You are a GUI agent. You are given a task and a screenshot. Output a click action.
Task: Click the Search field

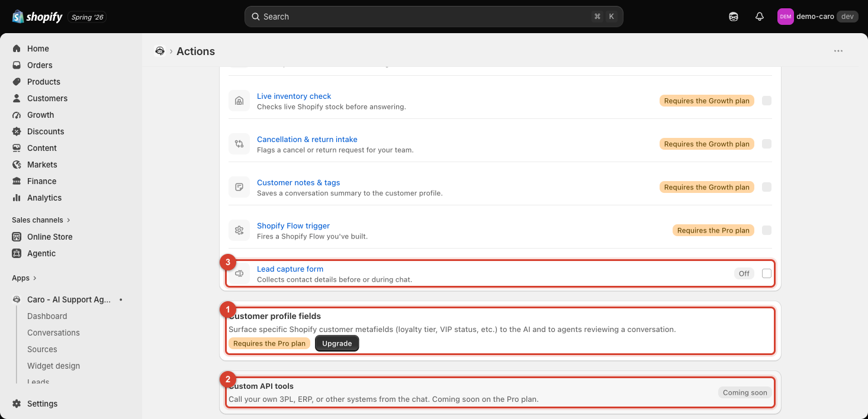[x=433, y=17]
